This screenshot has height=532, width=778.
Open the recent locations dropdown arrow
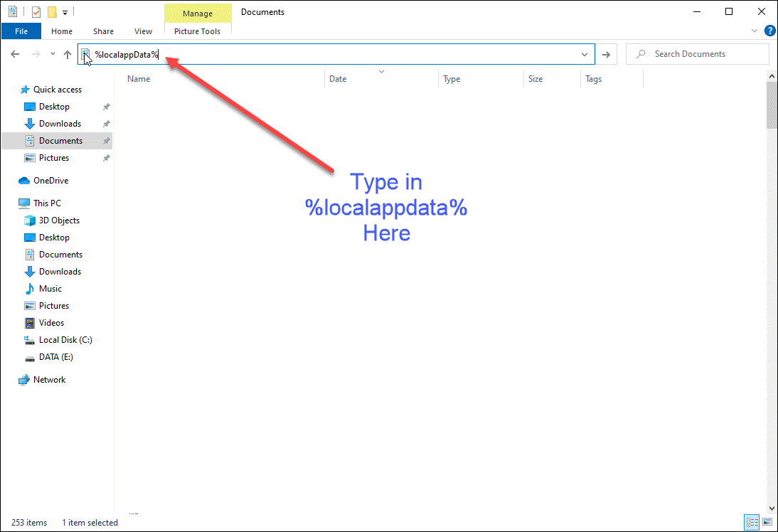(x=53, y=54)
